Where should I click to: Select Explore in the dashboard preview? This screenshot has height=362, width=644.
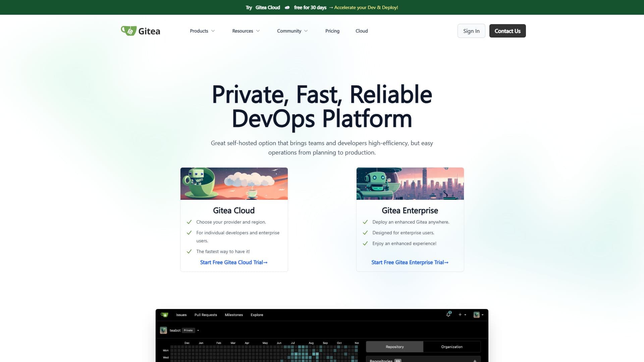(x=257, y=315)
